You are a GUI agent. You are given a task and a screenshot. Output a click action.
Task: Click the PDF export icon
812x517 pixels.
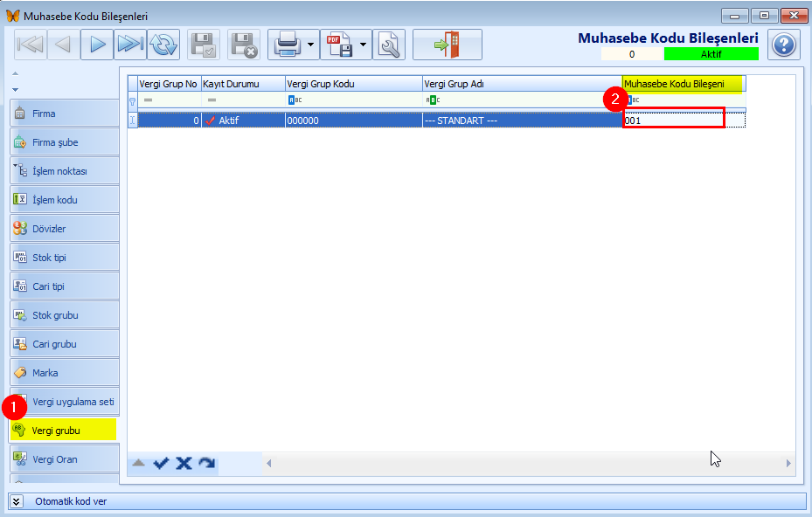click(339, 45)
